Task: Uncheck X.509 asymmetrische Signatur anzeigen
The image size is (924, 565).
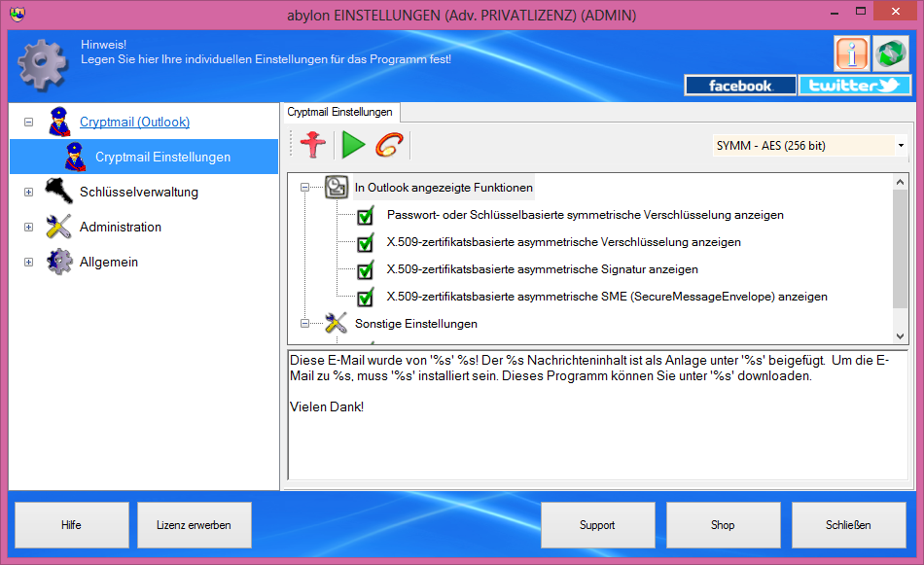Action: tap(366, 269)
